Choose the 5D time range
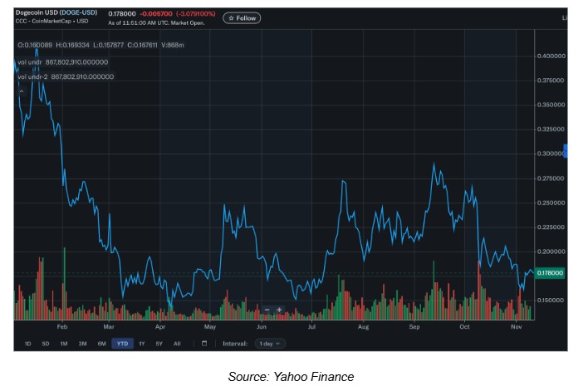The height and width of the screenshot is (386, 588). 46,344
